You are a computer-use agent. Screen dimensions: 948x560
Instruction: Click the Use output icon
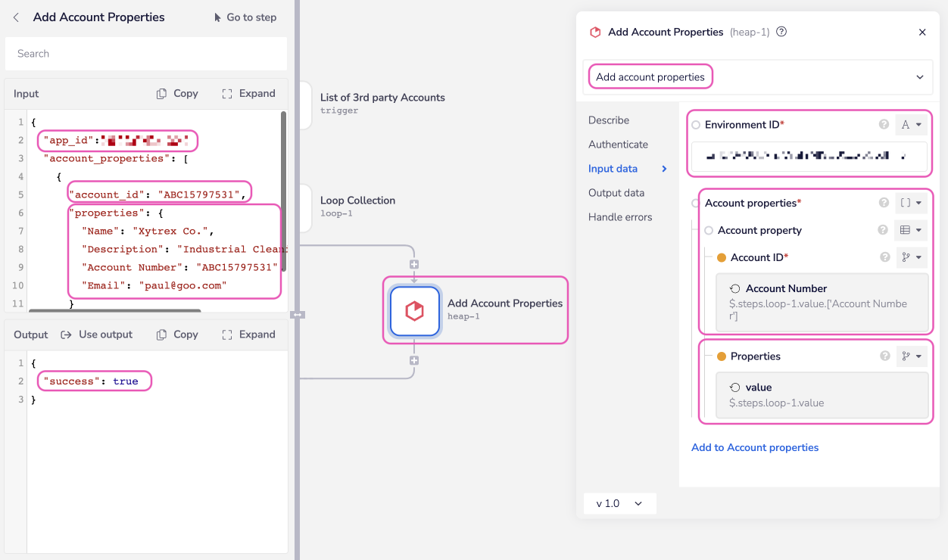[x=68, y=334]
